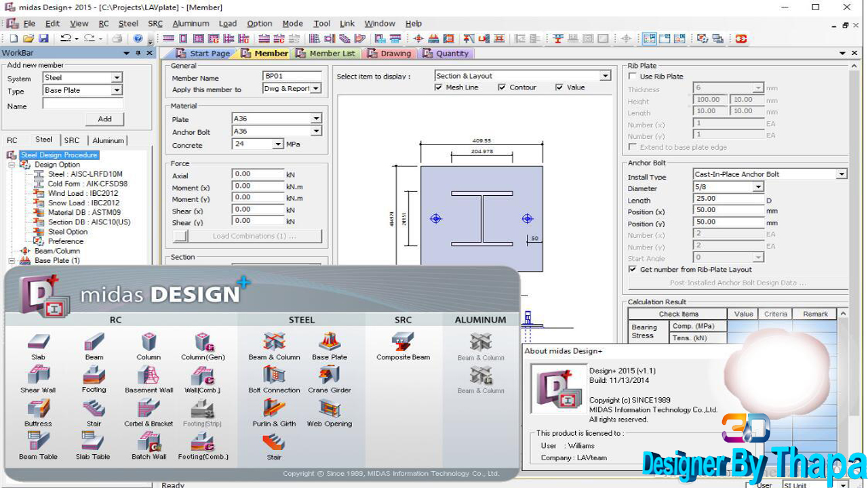Select the Column(Gen) icon
The image size is (868, 488).
[x=203, y=342]
